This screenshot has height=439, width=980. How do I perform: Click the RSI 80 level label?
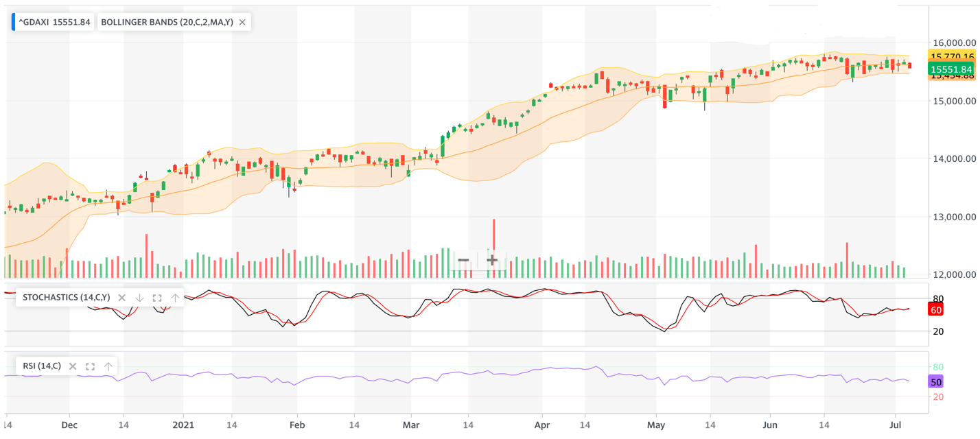coord(938,367)
